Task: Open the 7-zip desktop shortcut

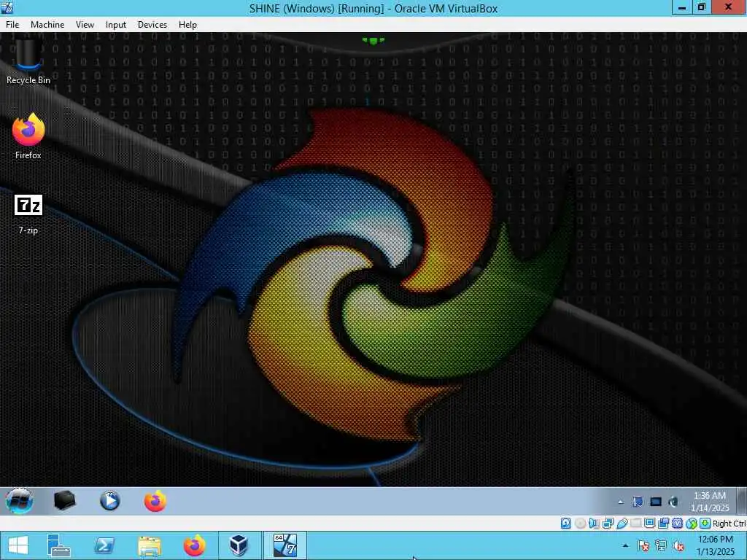Action: click(28, 214)
